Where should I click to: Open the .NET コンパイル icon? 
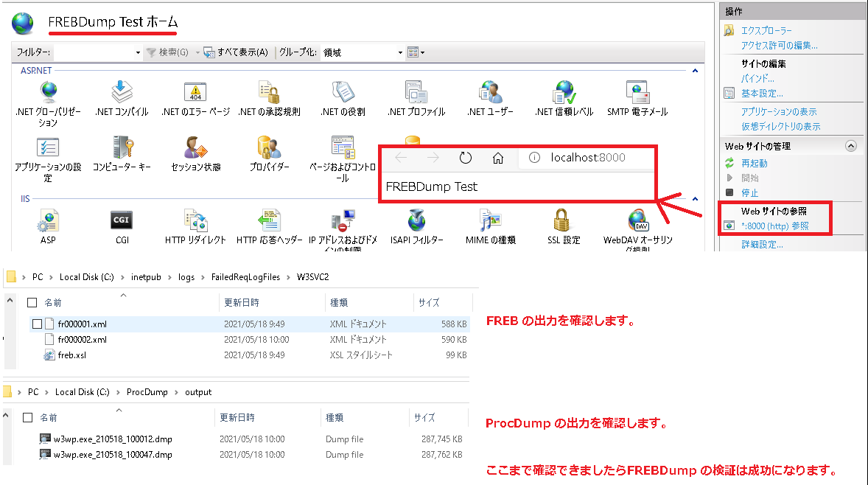tap(122, 93)
